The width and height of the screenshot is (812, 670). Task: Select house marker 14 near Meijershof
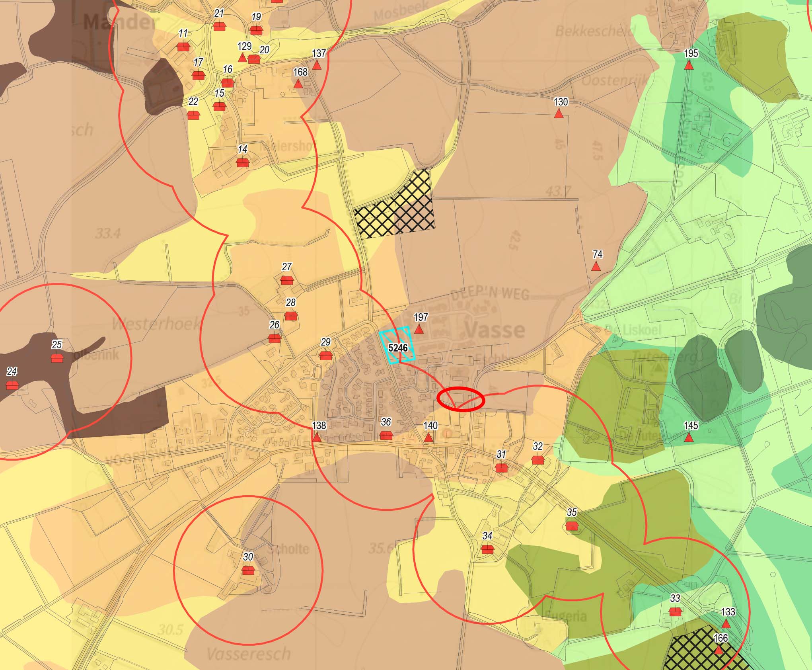tap(242, 162)
